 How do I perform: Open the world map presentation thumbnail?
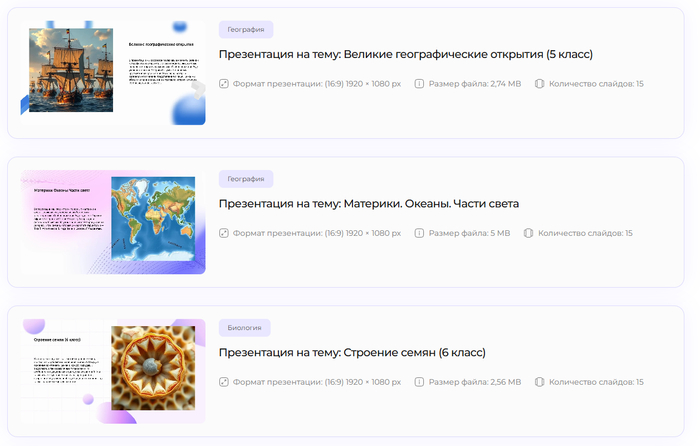click(x=113, y=222)
